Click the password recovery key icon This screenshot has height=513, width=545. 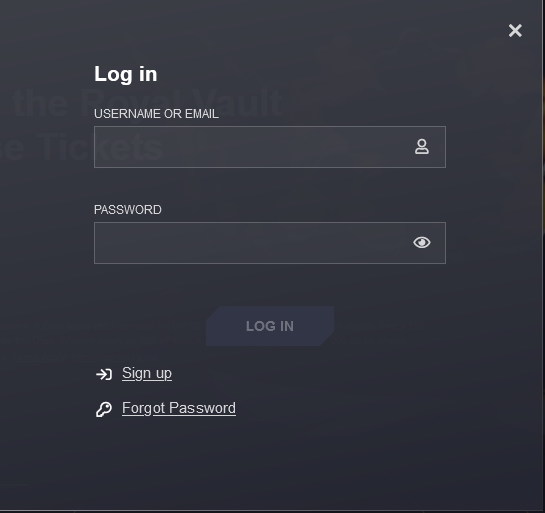pos(104,409)
